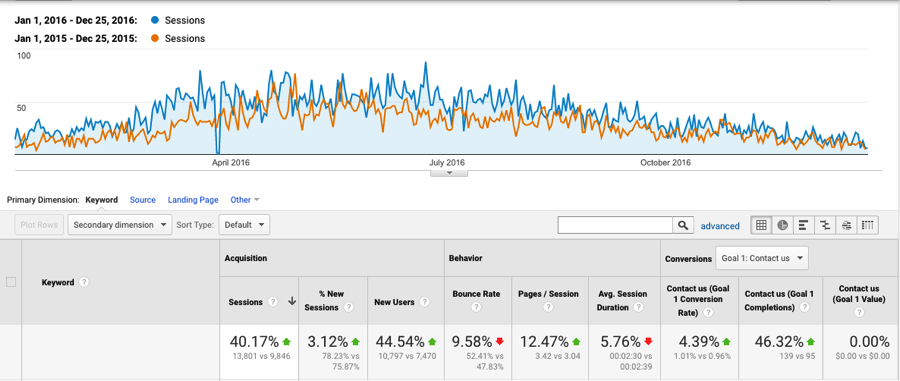The width and height of the screenshot is (900, 381).
Task: Click the orange 2015 Sessions legend dot
Action: (x=155, y=38)
